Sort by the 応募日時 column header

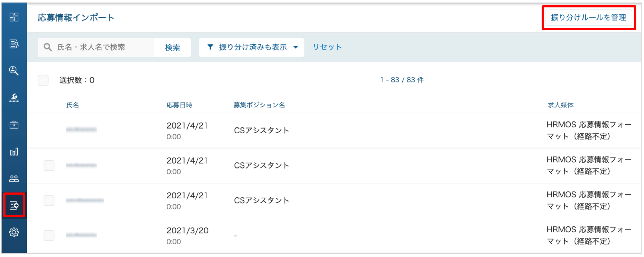pyautogui.click(x=180, y=105)
